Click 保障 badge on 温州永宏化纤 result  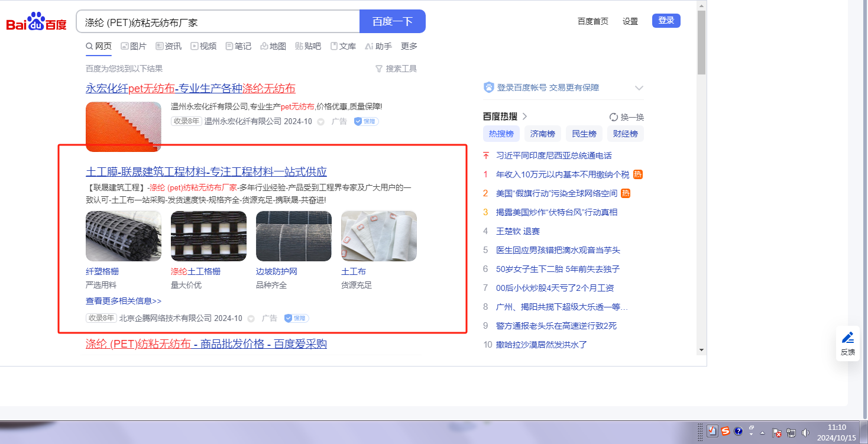point(366,121)
